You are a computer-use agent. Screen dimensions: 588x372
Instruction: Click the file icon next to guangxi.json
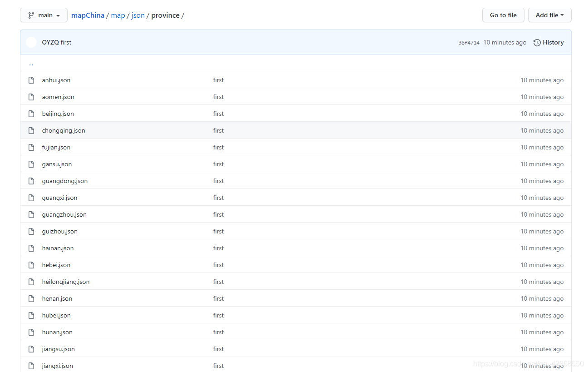(x=31, y=198)
